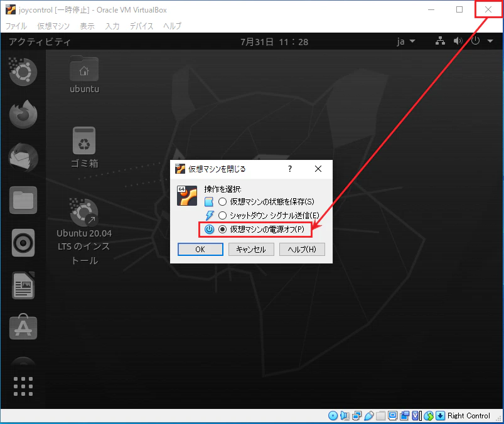Open the デバイス menu
504x424 pixels.
(x=141, y=26)
